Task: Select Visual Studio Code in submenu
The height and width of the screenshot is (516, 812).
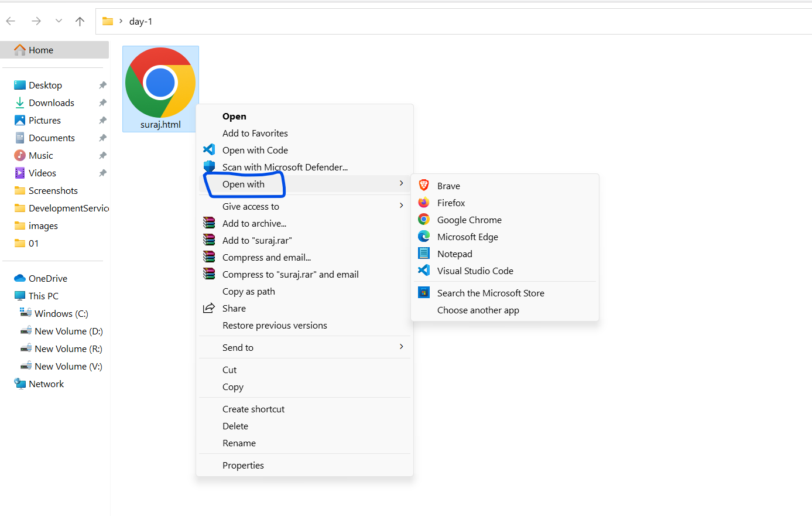Action: pos(505,271)
